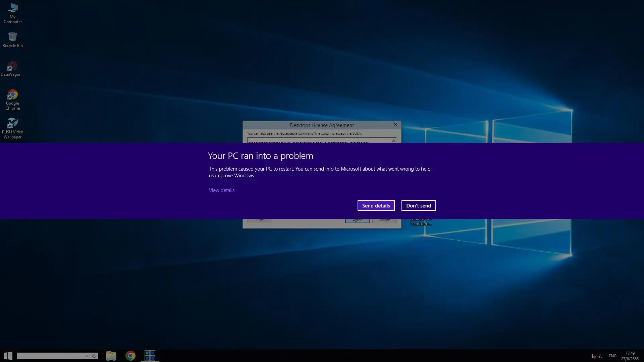The height and width of the screenshot is (362, 644).
Task: Open the Recycle Bin
Action: 12,40
